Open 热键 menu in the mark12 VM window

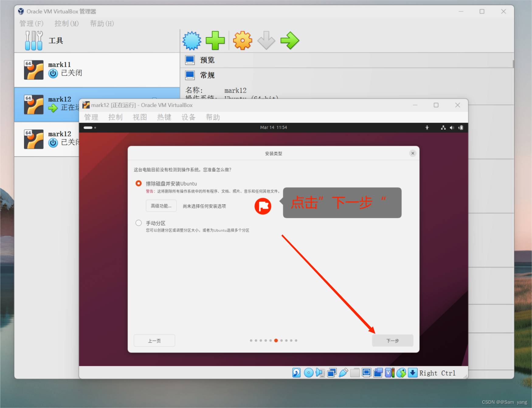pos(164,117)
